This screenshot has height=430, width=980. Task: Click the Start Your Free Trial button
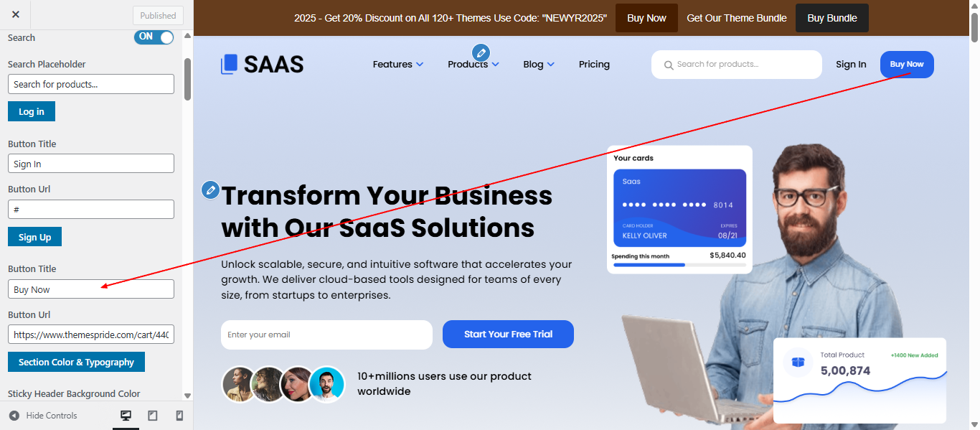click(508, 335)
